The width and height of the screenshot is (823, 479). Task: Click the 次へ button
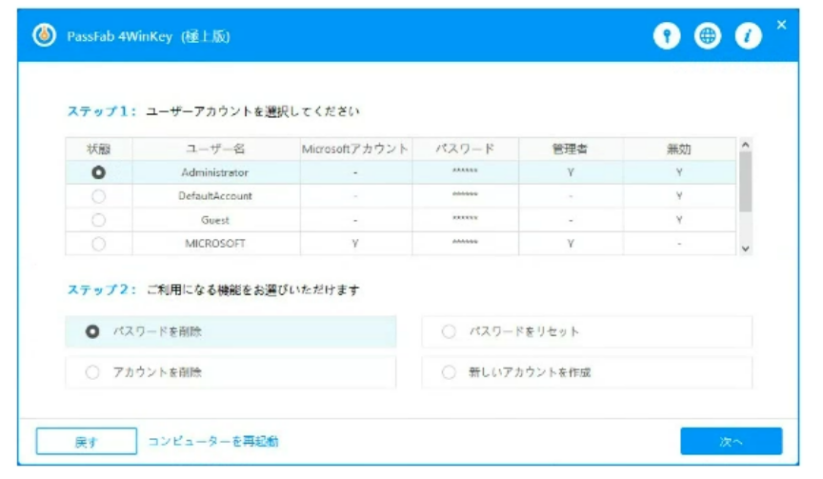point(731,441)
